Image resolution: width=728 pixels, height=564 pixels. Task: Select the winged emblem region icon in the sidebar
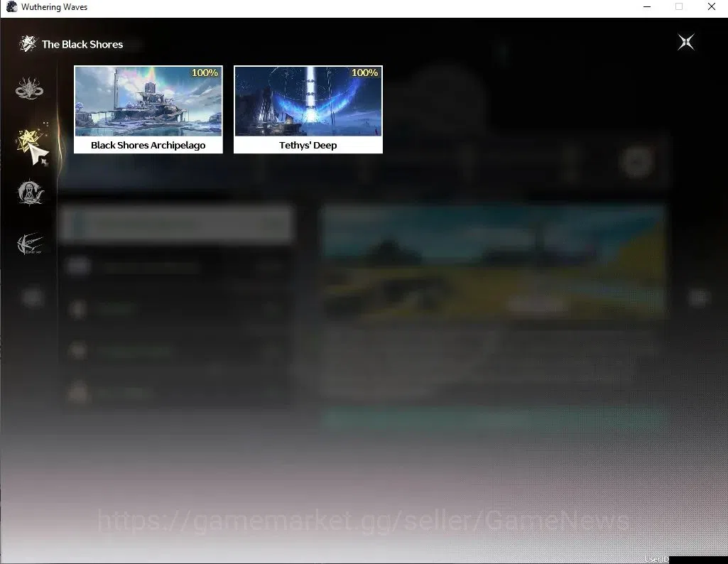[x=30, y=243]
